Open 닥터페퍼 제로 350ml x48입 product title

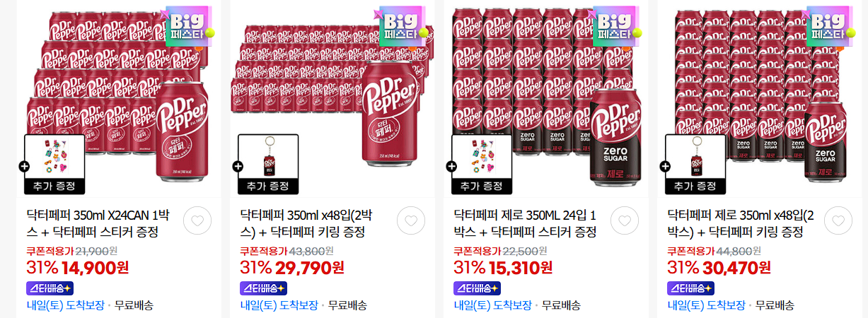pos(741,223)
